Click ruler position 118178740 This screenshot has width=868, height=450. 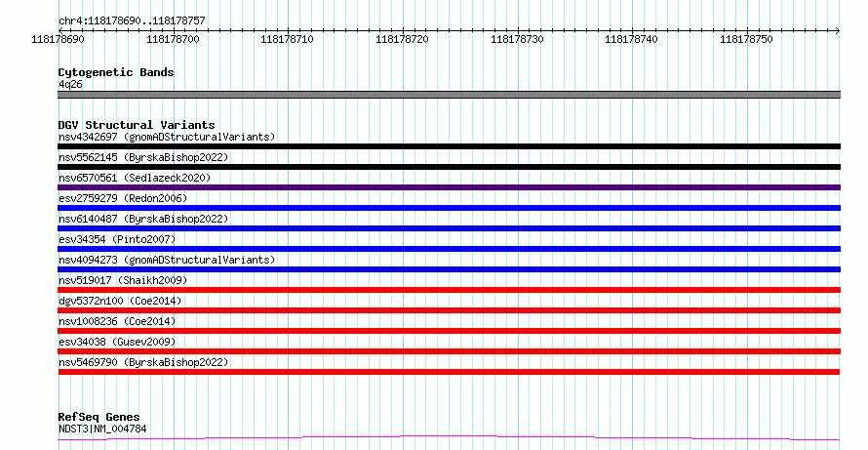tap(631, 39)
